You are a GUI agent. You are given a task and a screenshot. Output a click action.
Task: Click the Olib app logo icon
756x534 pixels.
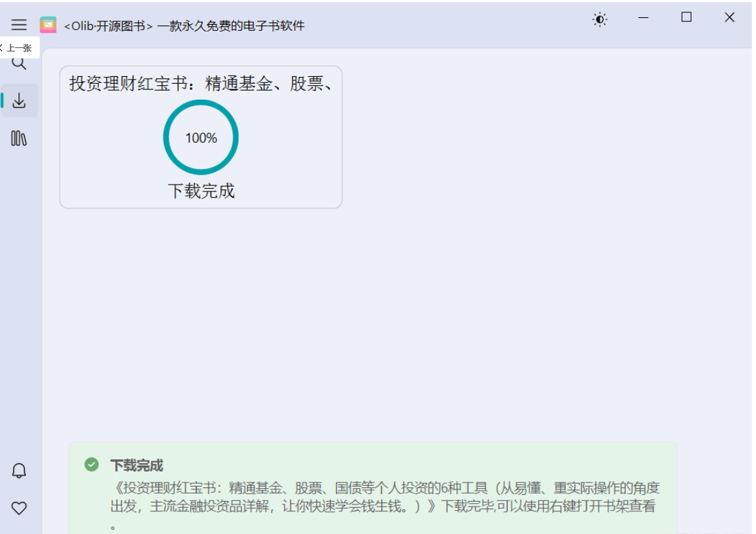click(48, 25)
